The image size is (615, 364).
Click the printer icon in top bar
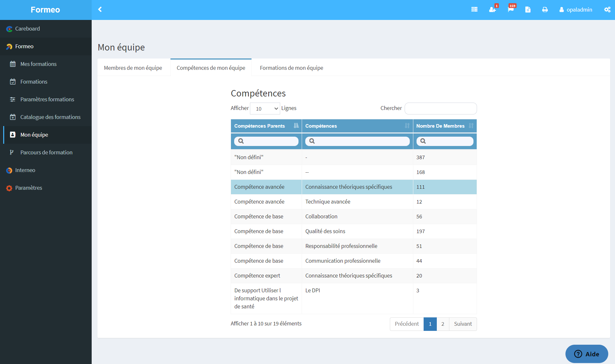coord(545,10)
